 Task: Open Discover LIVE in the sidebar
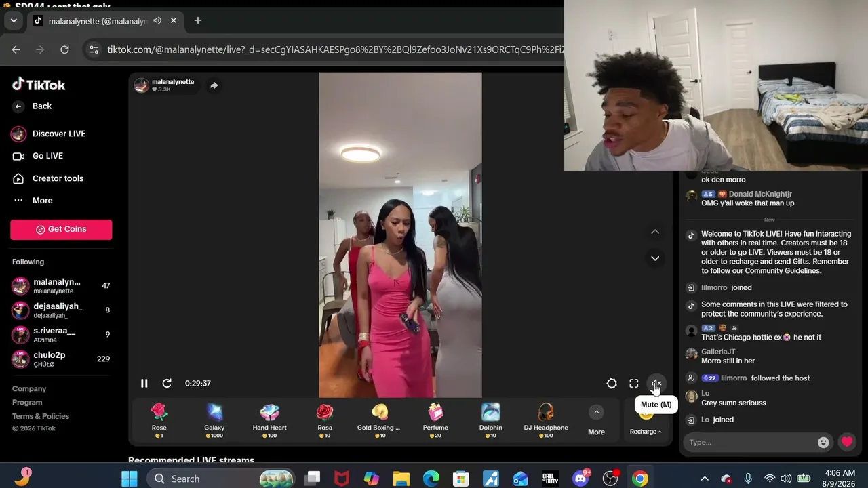48,134
